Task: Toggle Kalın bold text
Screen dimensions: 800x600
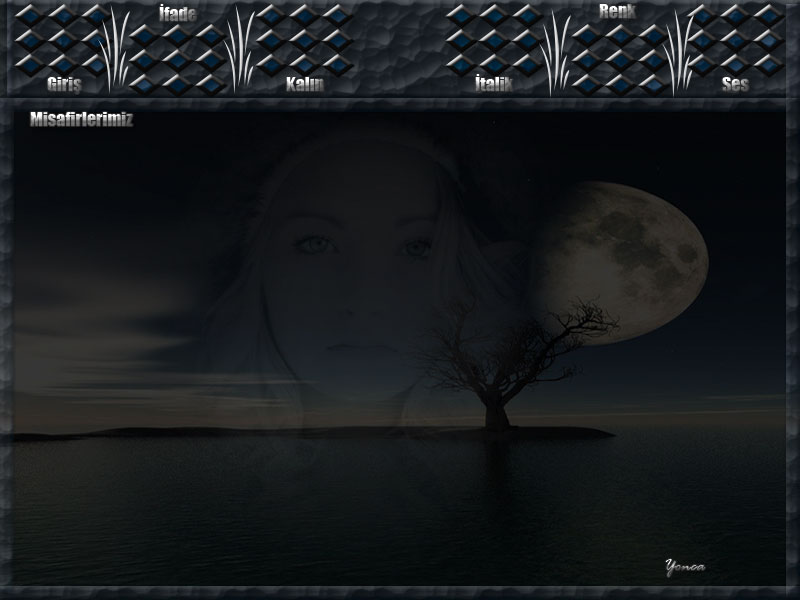Action: (x=305, y=84)
